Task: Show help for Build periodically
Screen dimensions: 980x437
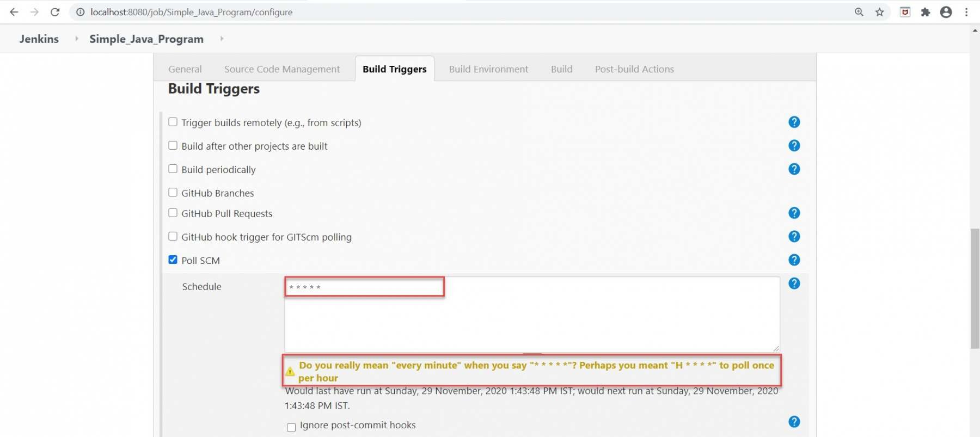Action: tap(794, 169)
